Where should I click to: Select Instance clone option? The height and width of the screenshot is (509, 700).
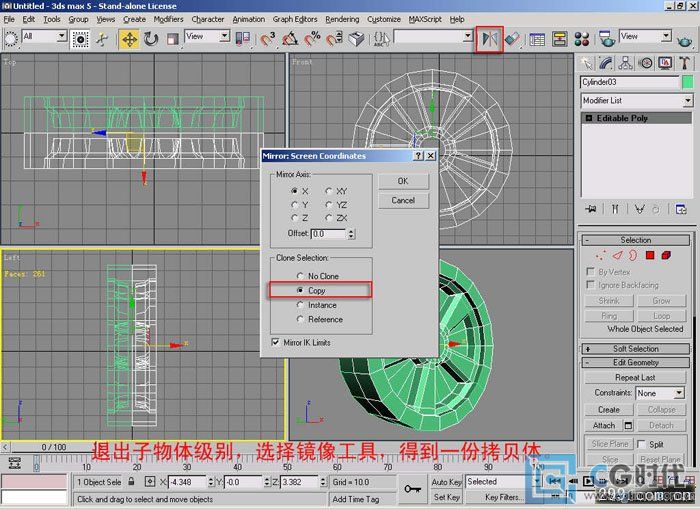(x=300, y=305)
